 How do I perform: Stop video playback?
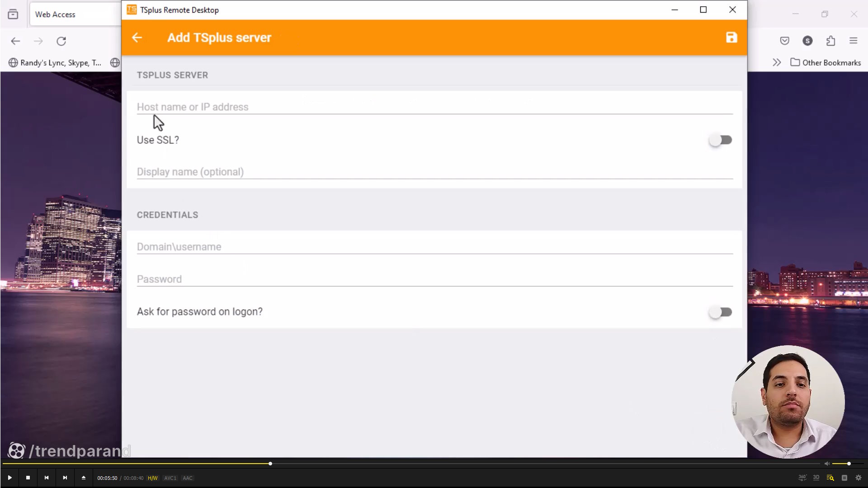click(x=28, y=478)
